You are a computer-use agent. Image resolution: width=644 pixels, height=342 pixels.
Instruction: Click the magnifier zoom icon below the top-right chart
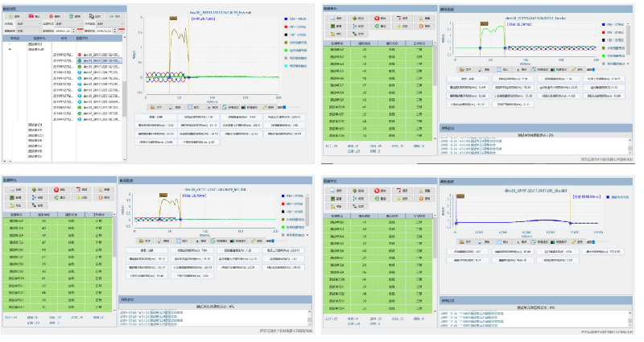[518, 69]
